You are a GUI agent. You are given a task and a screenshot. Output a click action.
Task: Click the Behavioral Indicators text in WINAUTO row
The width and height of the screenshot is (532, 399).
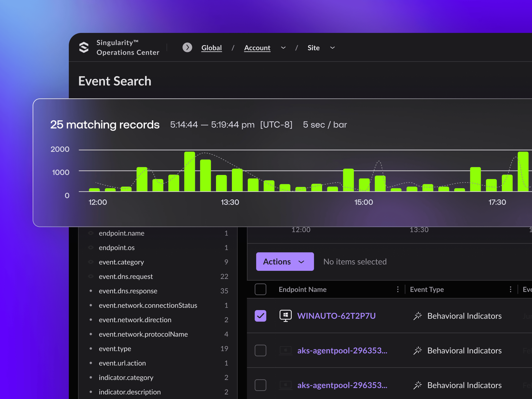coord(464,316)
